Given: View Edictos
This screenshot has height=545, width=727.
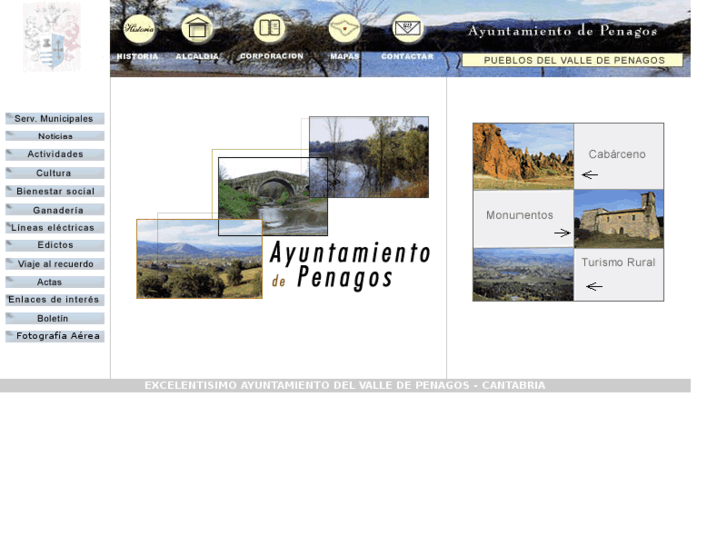Looking at the screenshot, I should [55, 245].
